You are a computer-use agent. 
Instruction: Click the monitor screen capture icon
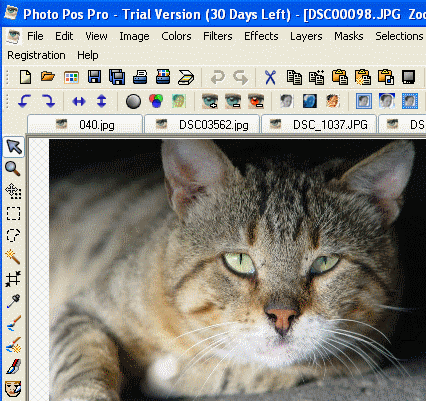(409, 77)
